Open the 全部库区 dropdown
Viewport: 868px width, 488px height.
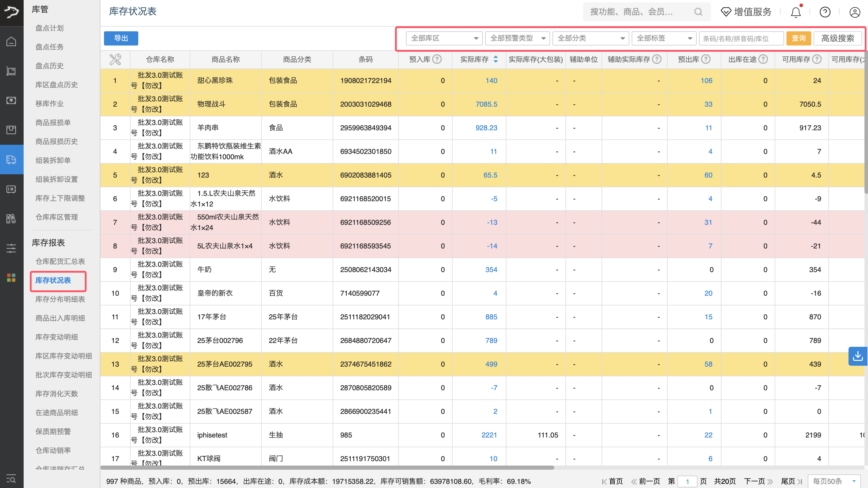point(443,38)
